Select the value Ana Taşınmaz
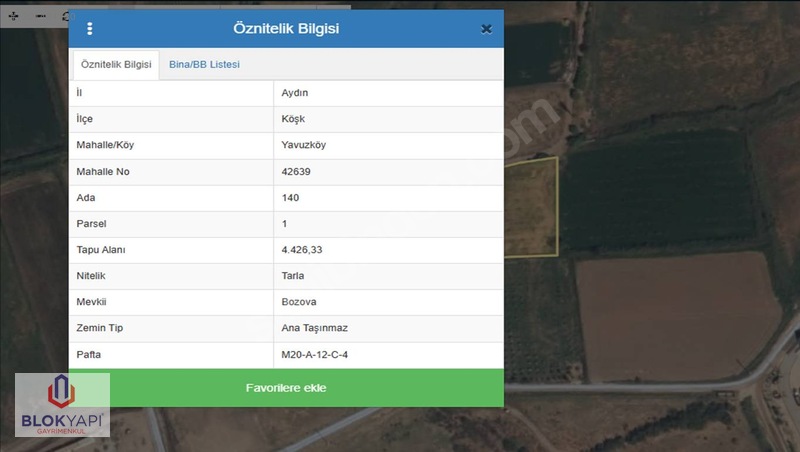800x452 pixels. coord(314,328)
